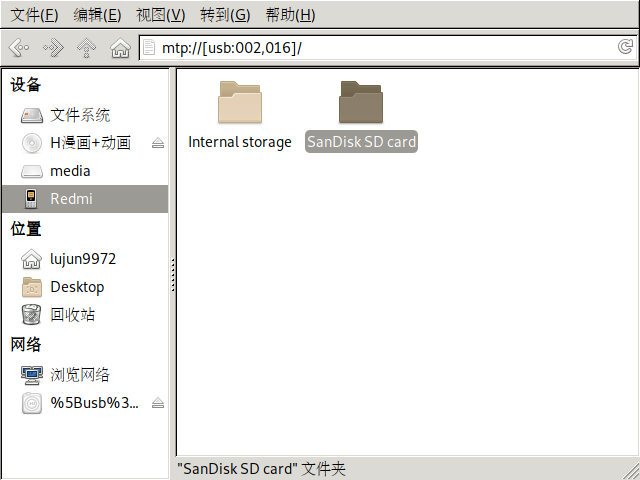Open the 转到(G) menu
640x480 pixels.
tap(225, 15)
